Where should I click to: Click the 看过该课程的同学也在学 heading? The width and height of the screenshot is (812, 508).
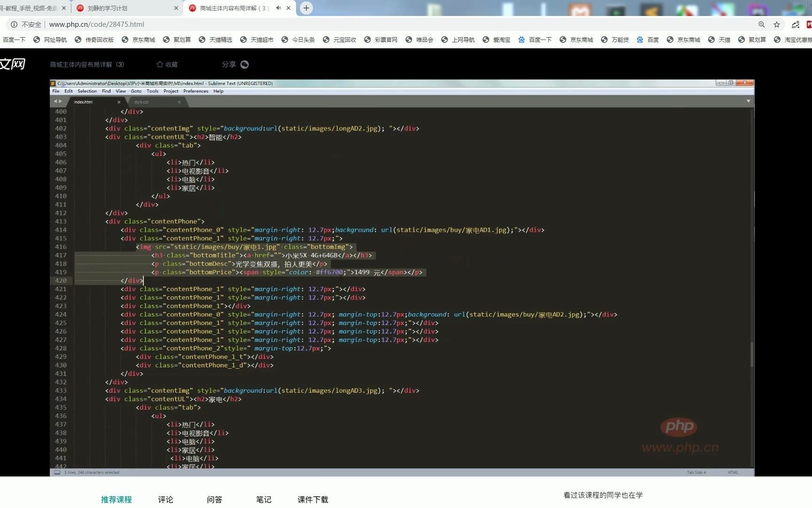[603, 495]
